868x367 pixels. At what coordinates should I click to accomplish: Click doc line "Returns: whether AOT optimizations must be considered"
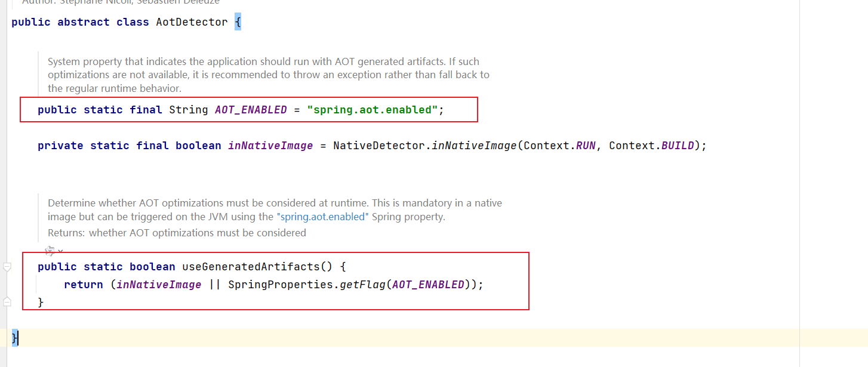(177, 233)
